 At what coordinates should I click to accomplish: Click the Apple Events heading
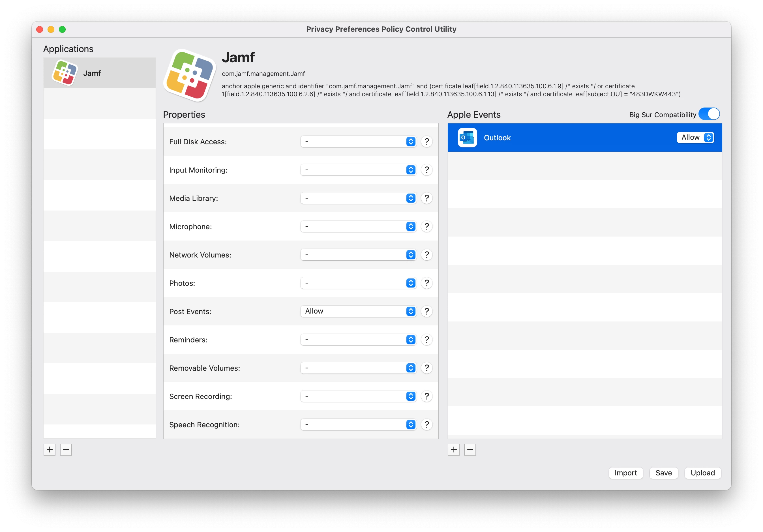point(474,115)
